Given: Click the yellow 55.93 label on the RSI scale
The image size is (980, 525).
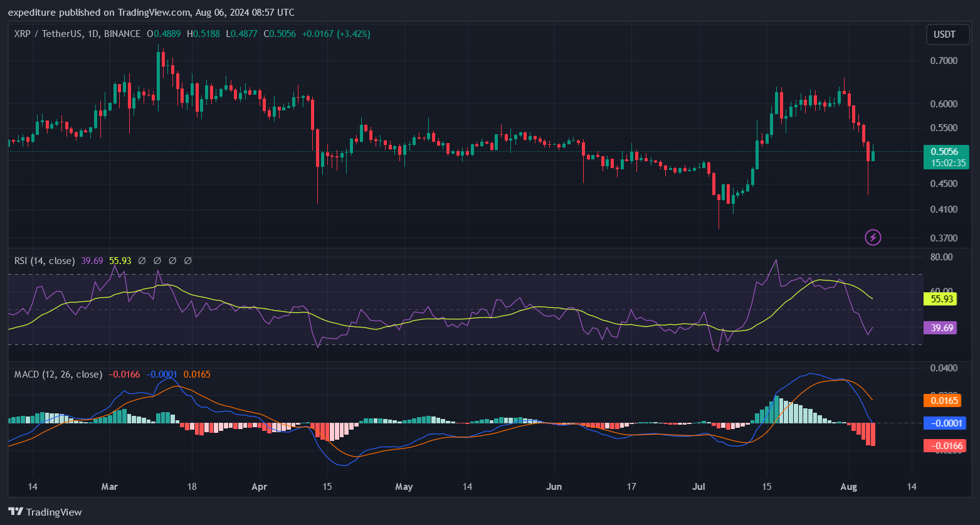Looking at the screenshot, I should 941,299.
